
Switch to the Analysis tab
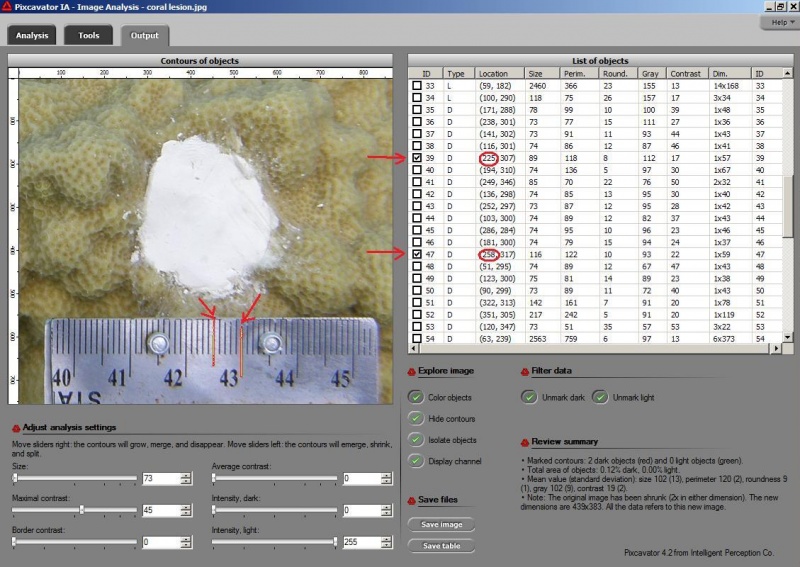click(x=32, y=35)
